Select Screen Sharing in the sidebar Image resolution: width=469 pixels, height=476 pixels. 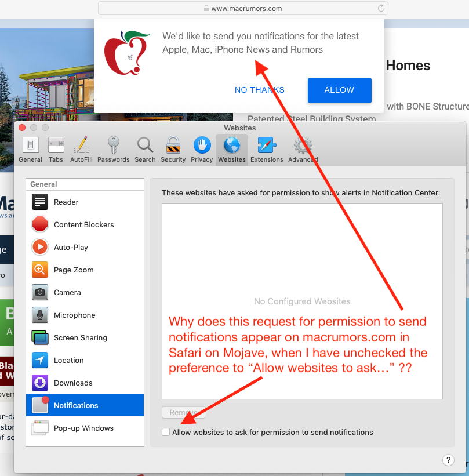[x=85, y=337]
